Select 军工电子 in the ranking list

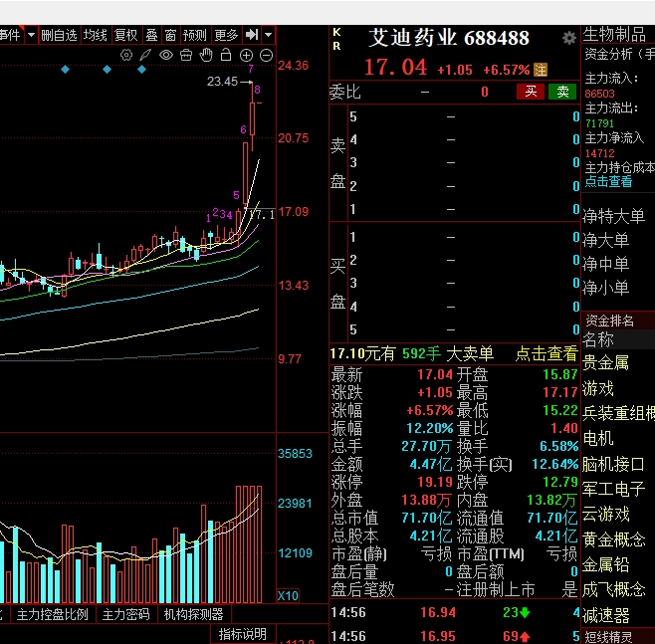click(613, 489)
